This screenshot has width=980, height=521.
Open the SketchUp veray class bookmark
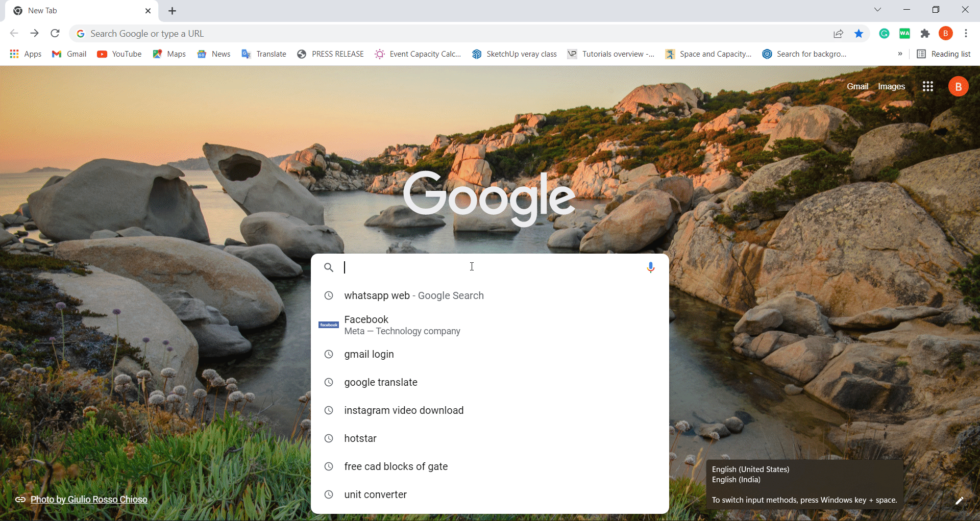pyautogui.click(x=514, y=54)
